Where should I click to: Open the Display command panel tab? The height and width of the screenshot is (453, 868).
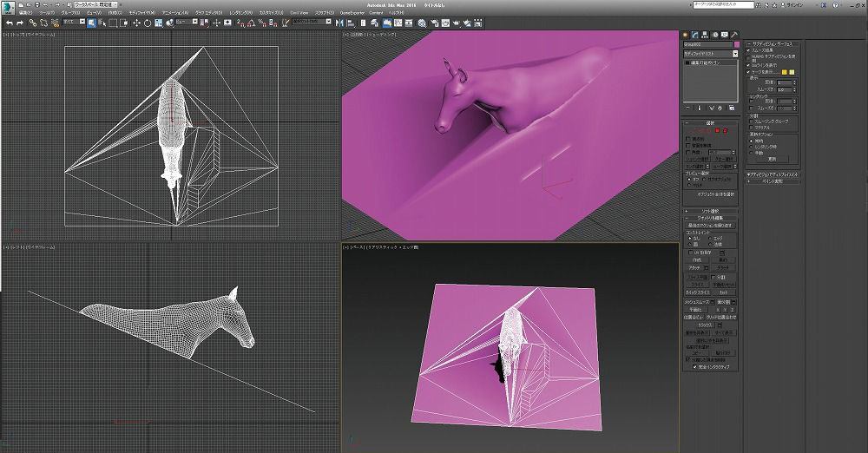point(725,35)
